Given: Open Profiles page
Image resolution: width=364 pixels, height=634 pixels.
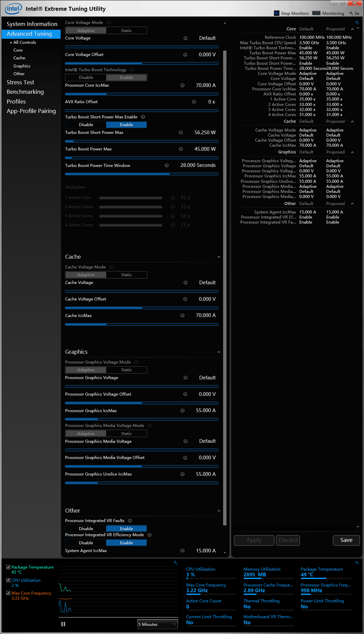Looking at the screenshot, I should (16, 102).
